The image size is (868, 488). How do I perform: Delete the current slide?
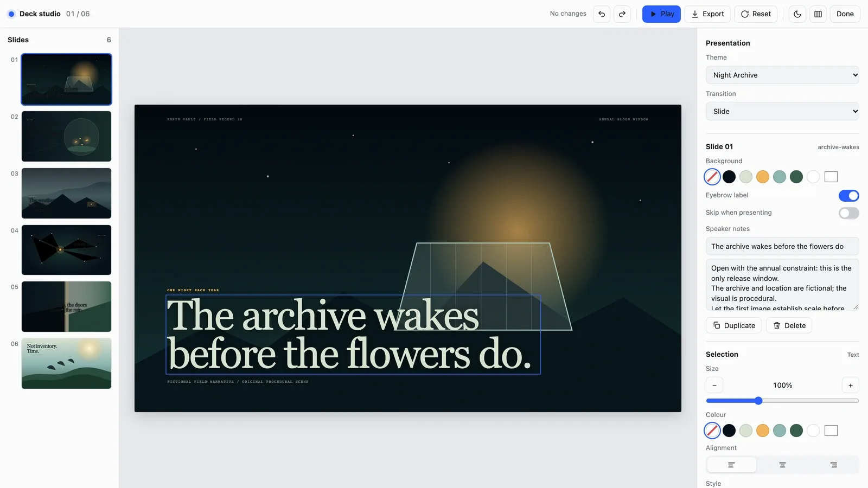789,325
